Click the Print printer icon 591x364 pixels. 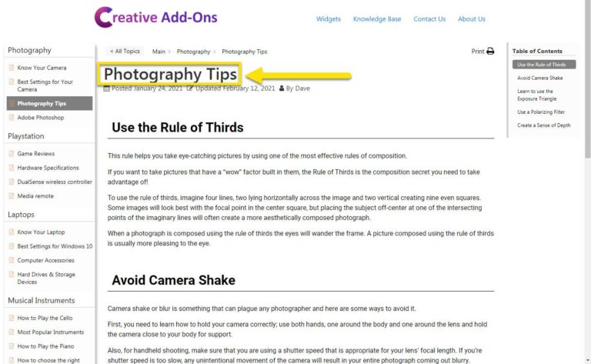(x=490, y=52)
